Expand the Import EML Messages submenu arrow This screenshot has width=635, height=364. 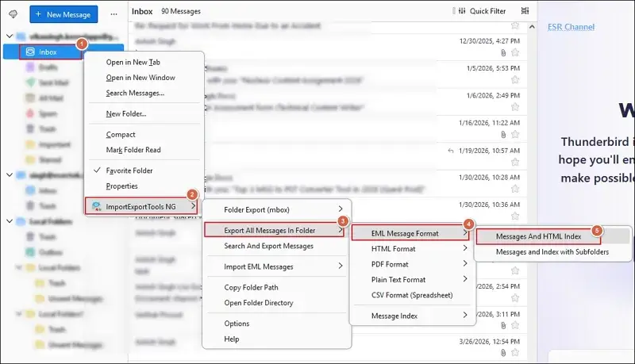(341, 266)
